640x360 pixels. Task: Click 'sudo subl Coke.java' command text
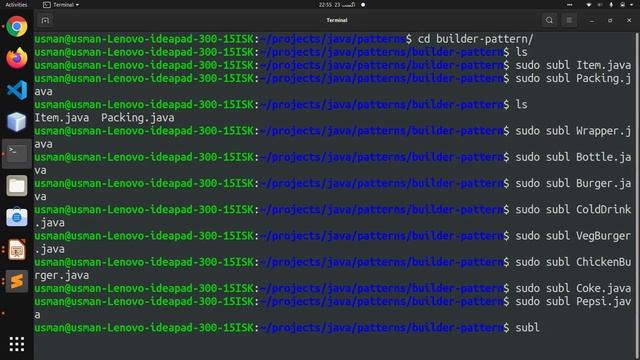coord(573,289)
